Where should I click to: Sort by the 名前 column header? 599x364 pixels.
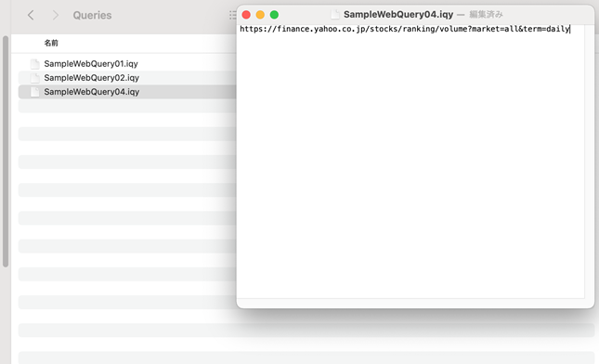point(51,43)
